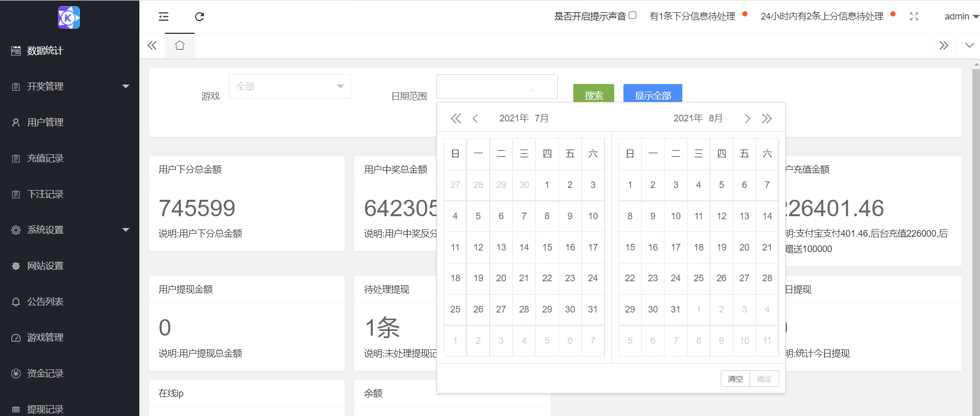The height and width of the screenshot is (416, 980).
Task: Open 下注记录 in the sidebar
Action: (70, 194)
